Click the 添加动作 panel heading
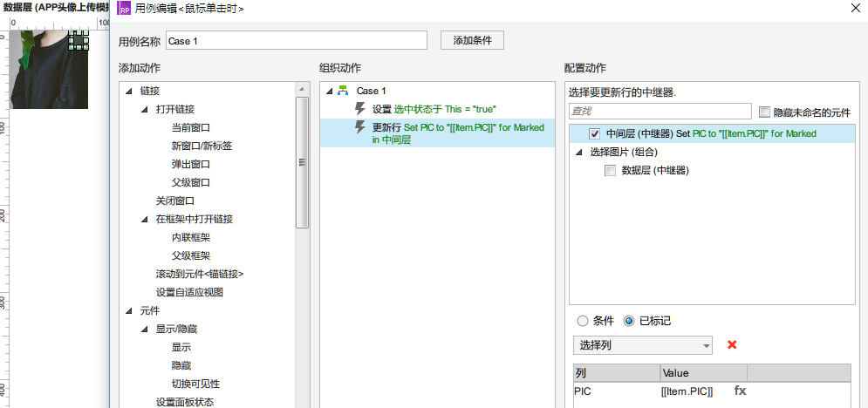This screenshot has width=868, height=408. pos(140,68)
